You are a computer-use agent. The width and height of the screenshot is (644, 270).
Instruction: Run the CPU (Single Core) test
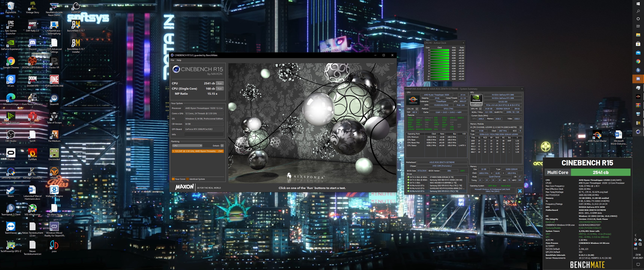[x=219, y=89]
